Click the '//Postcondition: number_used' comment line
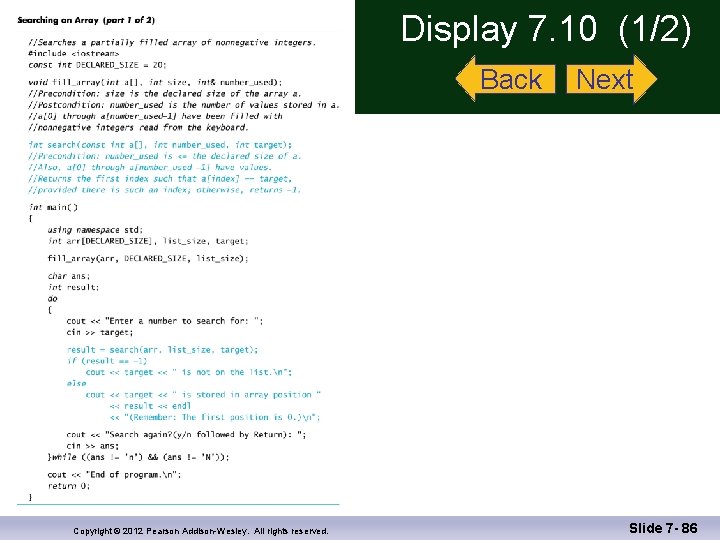The height and width of the screenshot is (540, 720). [x=184, y=105]
